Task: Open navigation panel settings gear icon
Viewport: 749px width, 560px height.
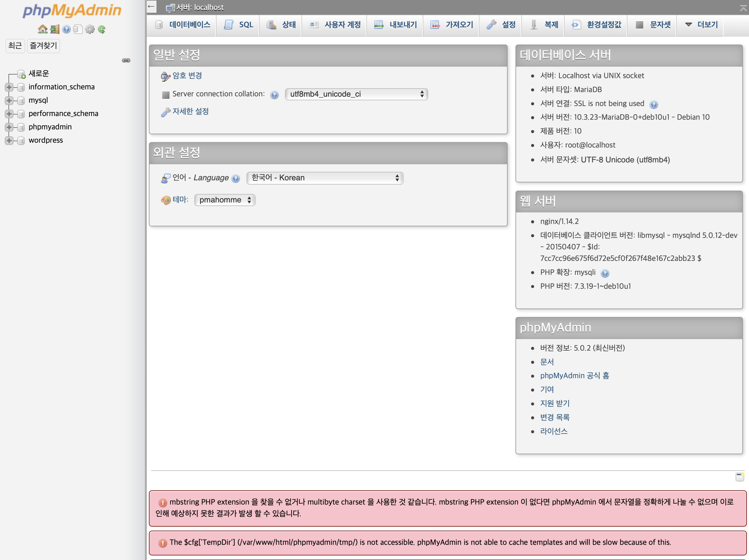Action: [90, 29]
